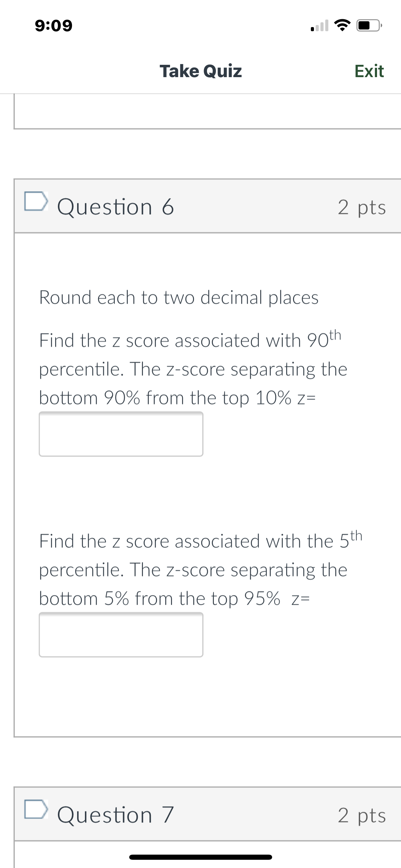Screen dimensions: 401x868
Task: Collapse the Question 6 section header
Action: point(117,206)
